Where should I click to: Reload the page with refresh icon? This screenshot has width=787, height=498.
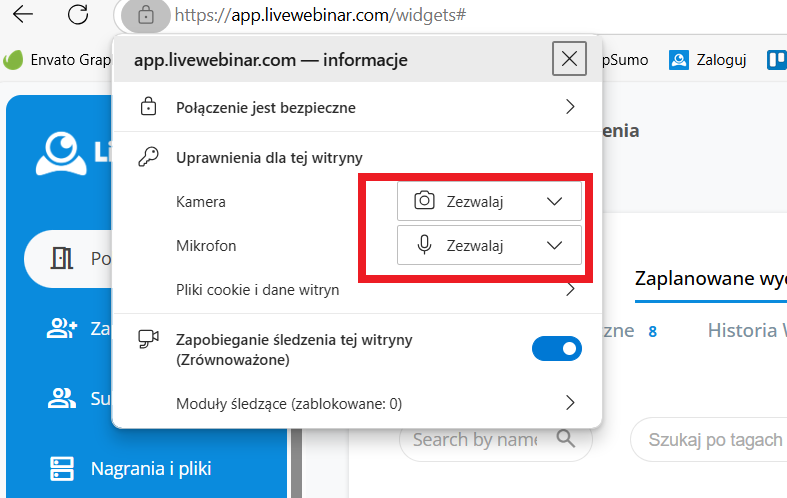(78, 15)
